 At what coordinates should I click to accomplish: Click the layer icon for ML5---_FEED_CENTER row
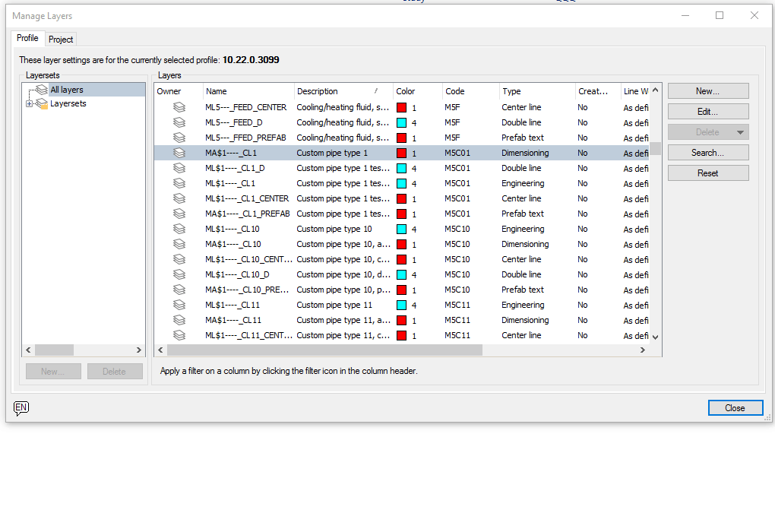179,107
